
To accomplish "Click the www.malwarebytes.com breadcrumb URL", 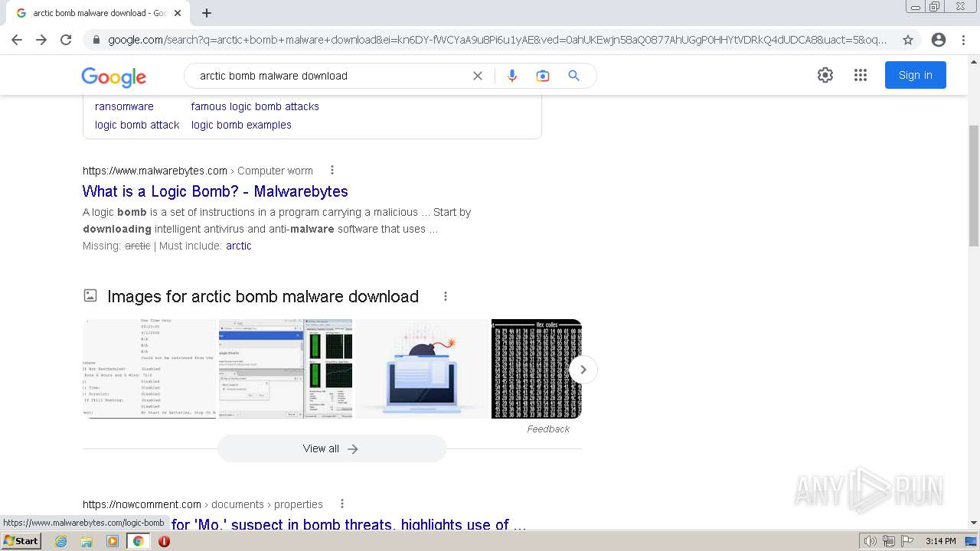I will pos(155,171).
